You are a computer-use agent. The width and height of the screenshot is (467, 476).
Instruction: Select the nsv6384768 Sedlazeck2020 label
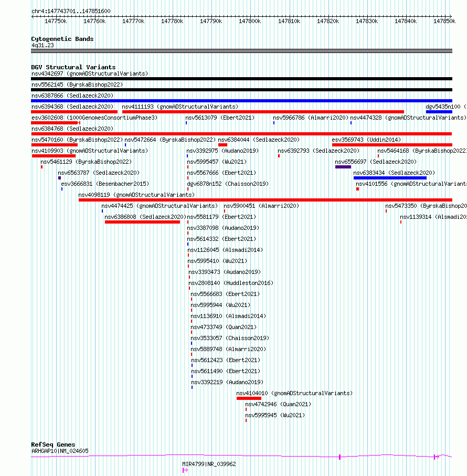click(x=72, y=129)
